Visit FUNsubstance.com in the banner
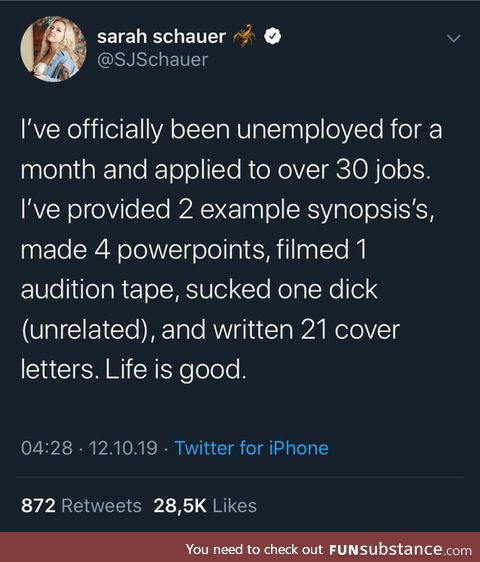The width and height of the screenshot is (480, 562). [400, 549]
